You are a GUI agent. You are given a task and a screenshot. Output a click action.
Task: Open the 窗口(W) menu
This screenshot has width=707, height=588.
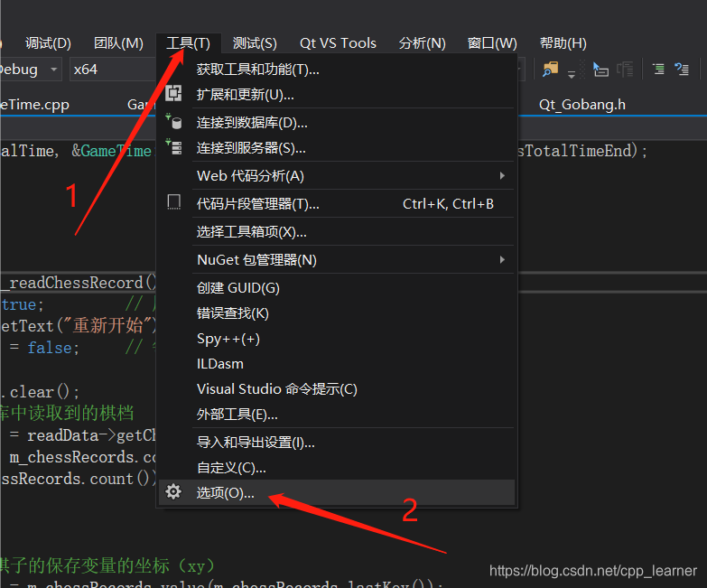(x=492, y=43)
